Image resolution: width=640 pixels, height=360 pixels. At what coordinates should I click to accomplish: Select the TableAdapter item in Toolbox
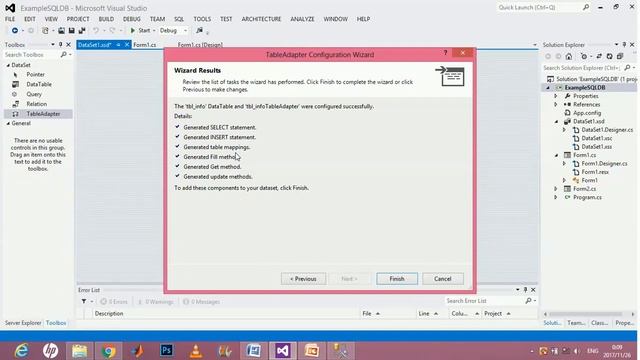tap(38, 114)
